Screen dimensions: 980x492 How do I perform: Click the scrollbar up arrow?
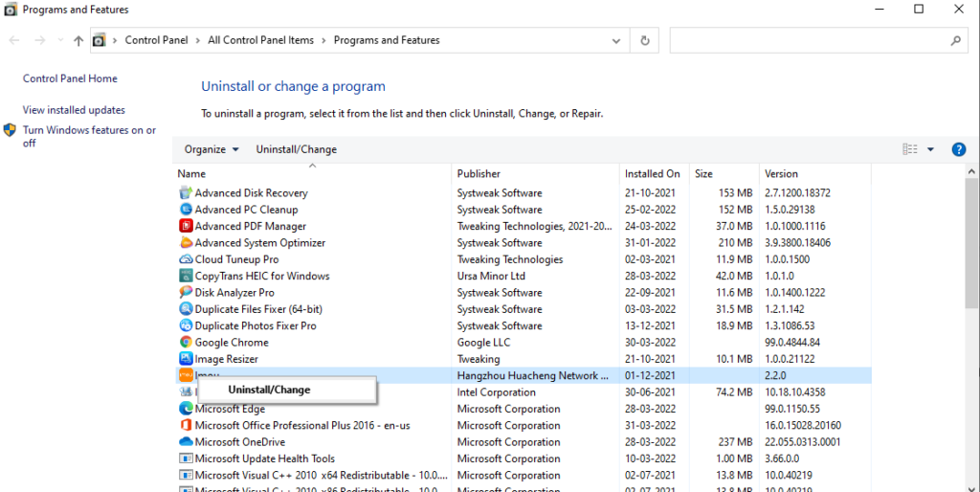[x=972, y=171]
